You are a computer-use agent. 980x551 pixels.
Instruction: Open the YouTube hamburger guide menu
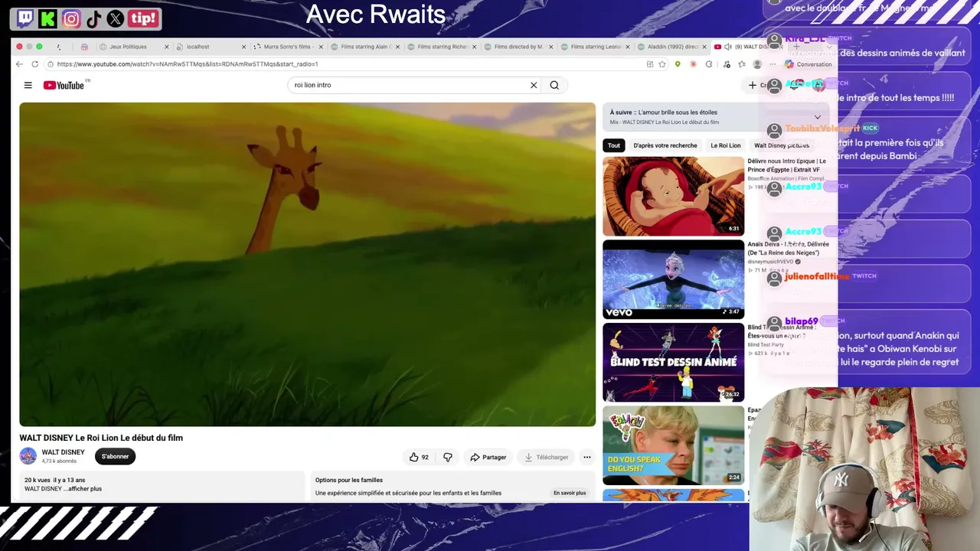28,85
